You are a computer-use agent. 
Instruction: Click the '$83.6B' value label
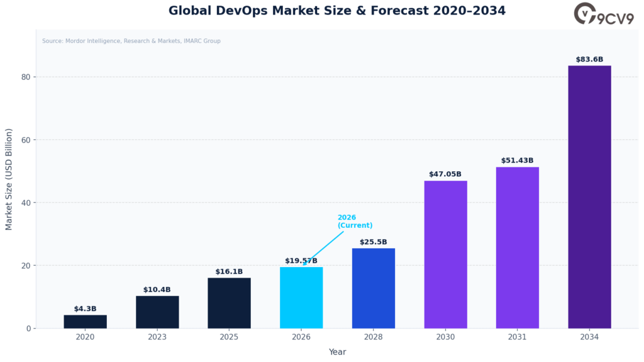[589, 59]
